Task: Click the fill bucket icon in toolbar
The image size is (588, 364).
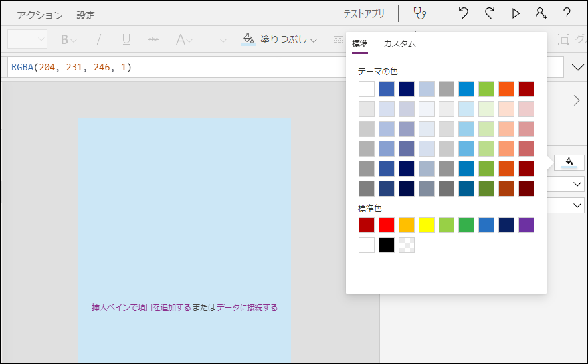Action: (x=248, y=39)
